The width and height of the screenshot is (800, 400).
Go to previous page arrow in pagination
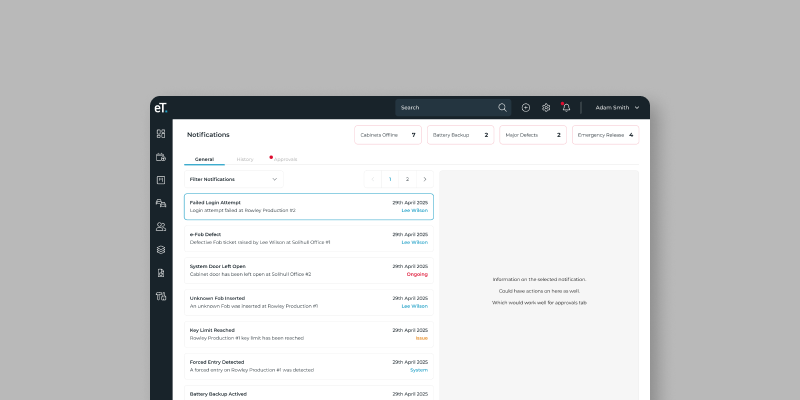coord(373,179)
